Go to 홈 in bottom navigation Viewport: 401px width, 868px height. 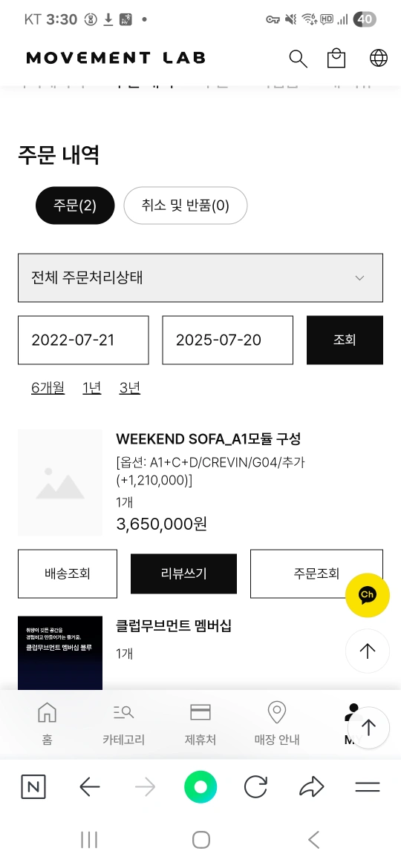point(47,723)
